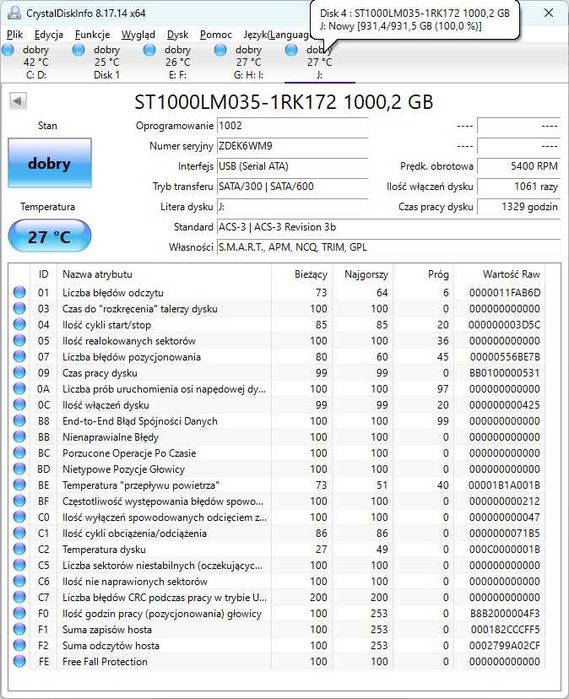The image size is (569, 699).
Task: Click status orb of attribute 01
Action: pos(19,292)
